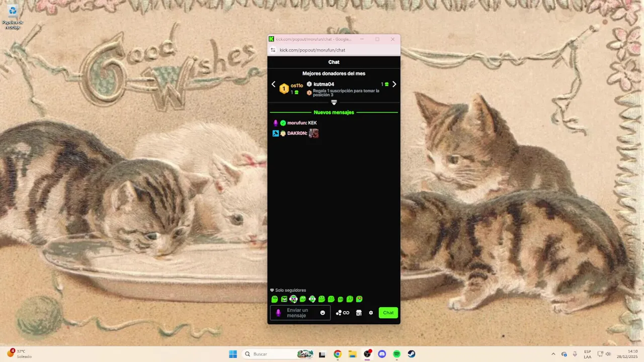This screenshot has height=362, width=644.
Task: Click 'Solo seguidores' chat mode notice
Action: click(288, 290)
